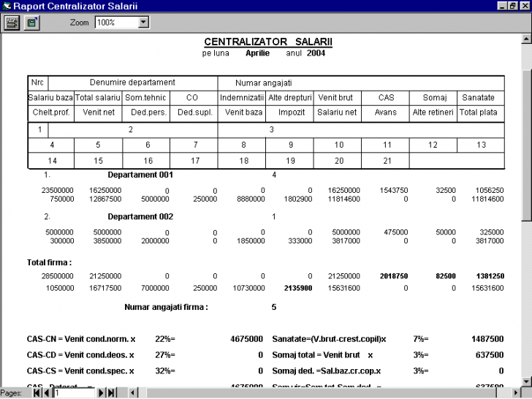The image size is (532, 399).
Task: Click vertical scrollbar up arrow
Action: tap(526, 39)
